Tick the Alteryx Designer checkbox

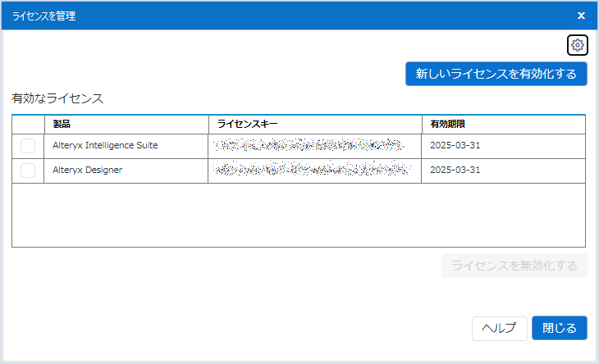[x=28, y=171]
